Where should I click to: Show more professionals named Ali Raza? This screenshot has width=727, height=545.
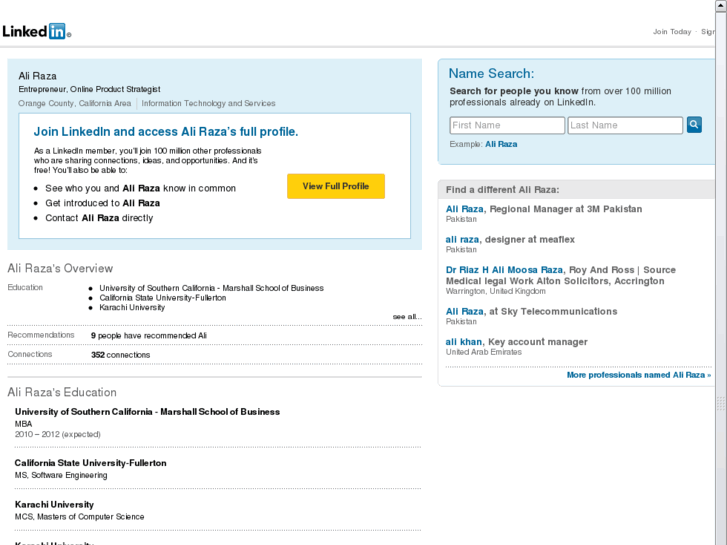[x=638, y=375]
